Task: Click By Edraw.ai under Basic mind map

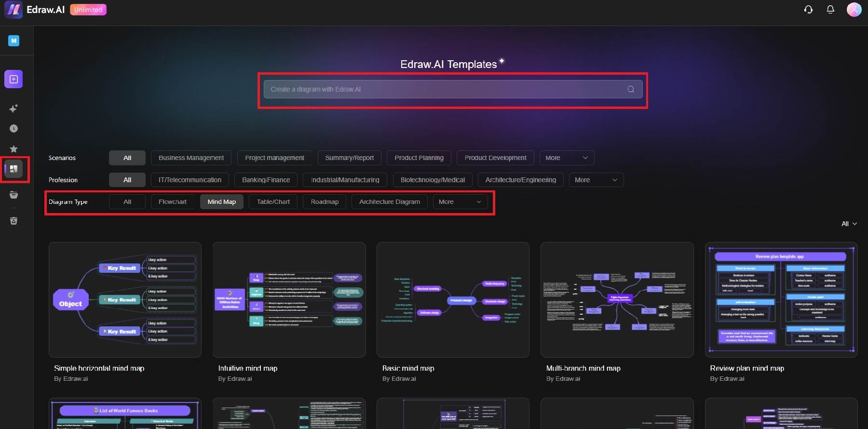Action: point(399,379)
